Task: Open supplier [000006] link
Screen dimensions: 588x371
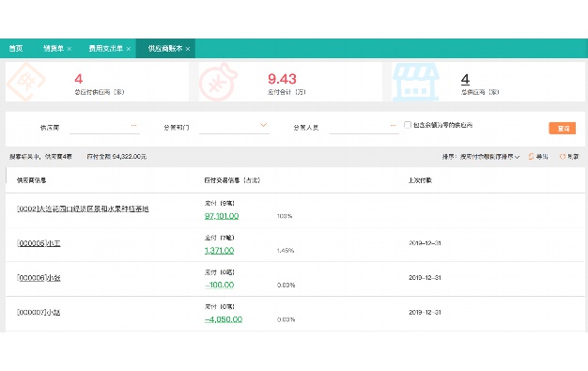Action: click(39, 278)
